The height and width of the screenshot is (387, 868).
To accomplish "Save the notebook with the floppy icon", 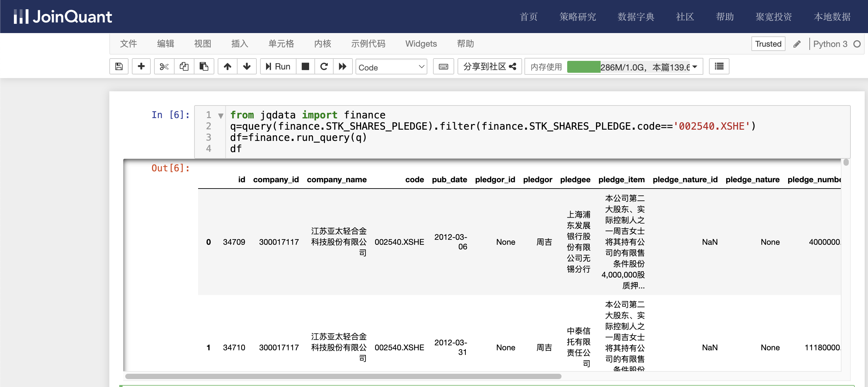I will click(x=119, y=66).
